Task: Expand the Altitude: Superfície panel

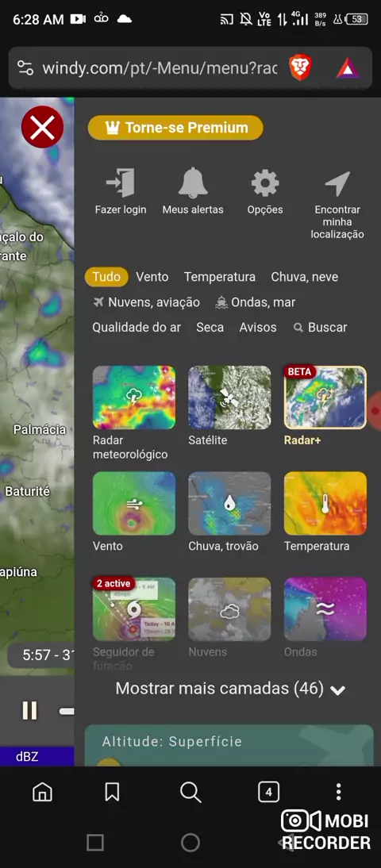Action: tap(229, 745)
